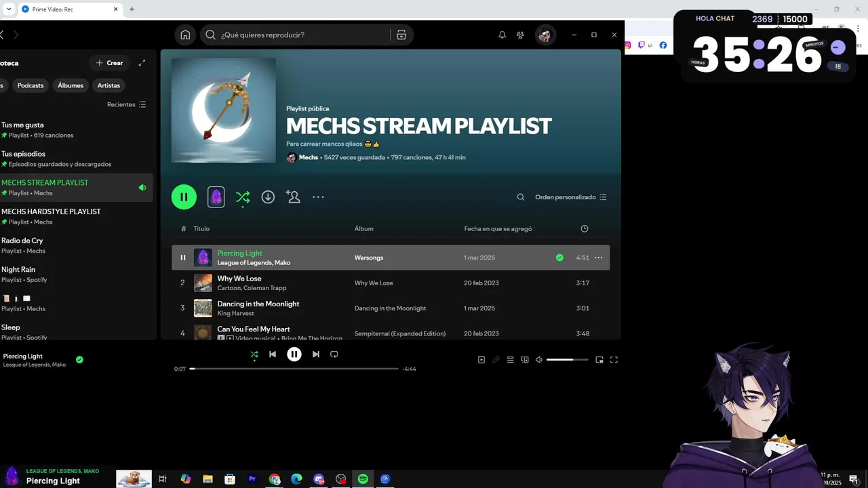
Task: Toggle saved checkmark on Piercing Light row
Action: click(559, 258)
